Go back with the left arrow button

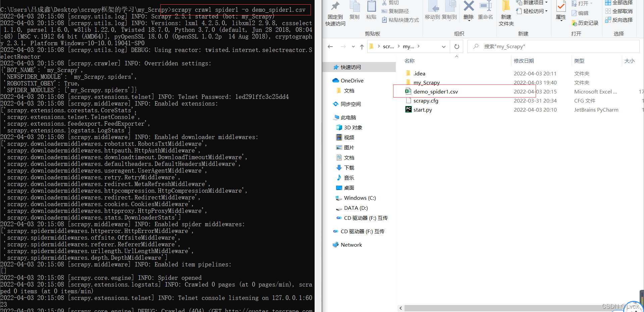tap(330, 47)
